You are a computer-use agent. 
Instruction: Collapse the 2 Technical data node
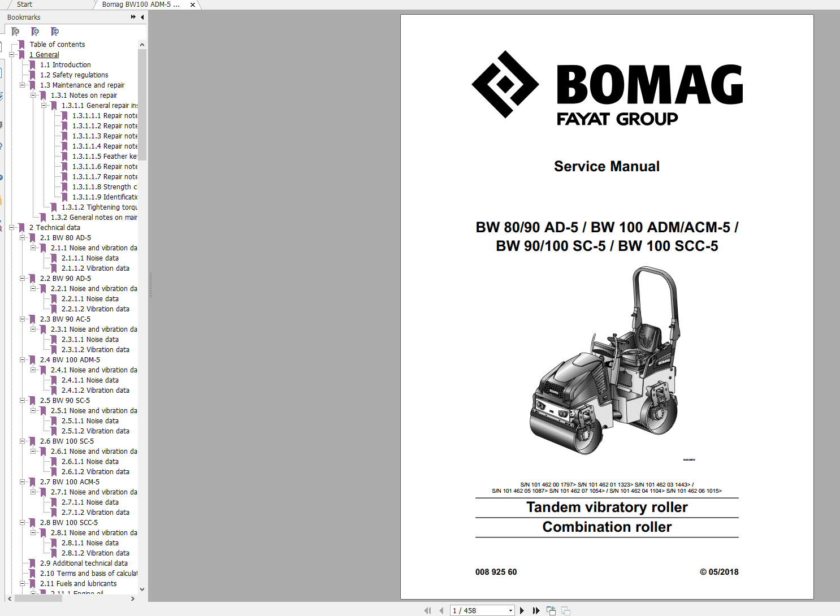tap(11, 228)
